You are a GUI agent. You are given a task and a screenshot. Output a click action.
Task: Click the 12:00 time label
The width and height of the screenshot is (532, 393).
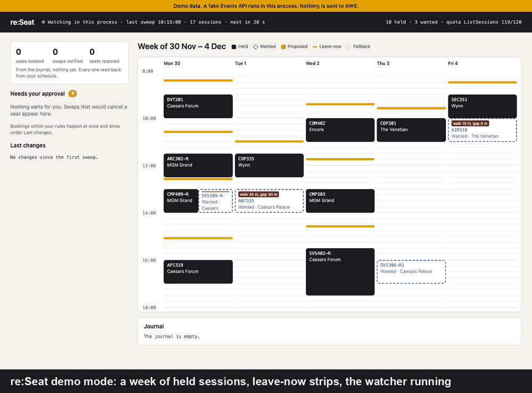click(x=149, y=166)
